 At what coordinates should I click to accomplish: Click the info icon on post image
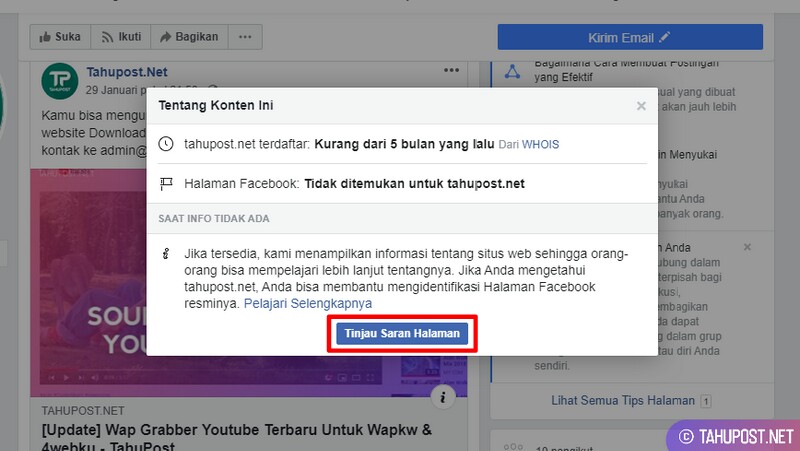pos(443,397)
